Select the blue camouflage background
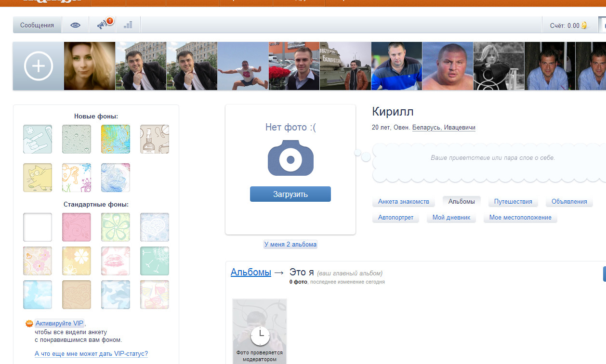 tap(116, 295)
